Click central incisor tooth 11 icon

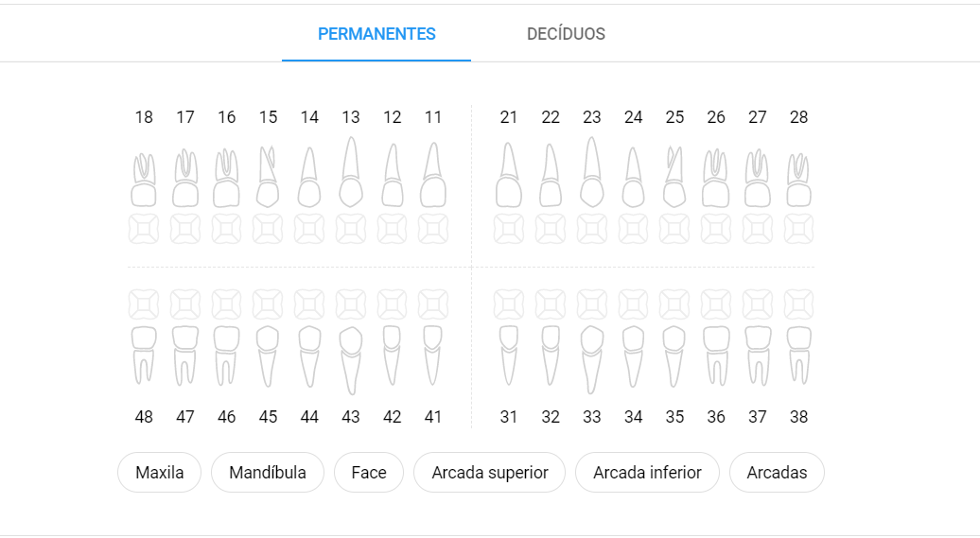coord(433,175)
